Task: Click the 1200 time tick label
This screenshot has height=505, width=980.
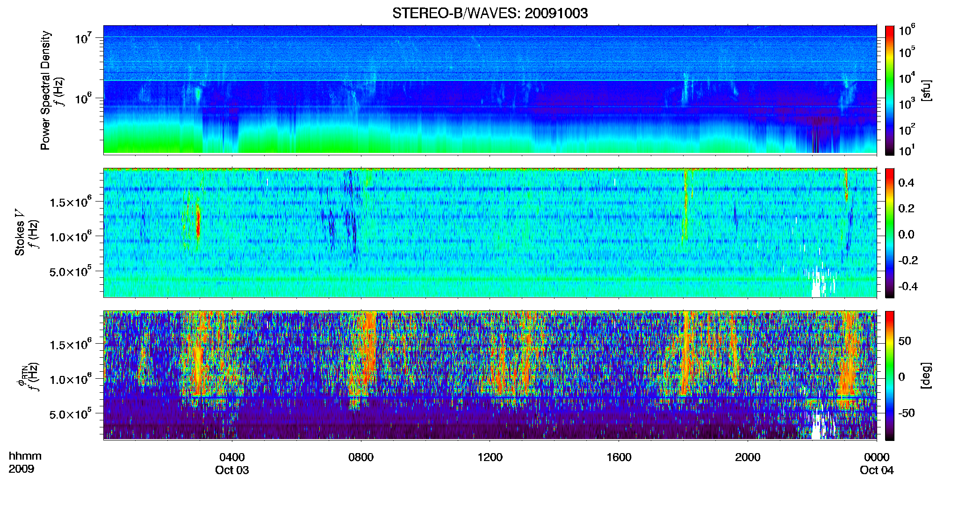Action: pyautogui.click(x=490, y=457)
